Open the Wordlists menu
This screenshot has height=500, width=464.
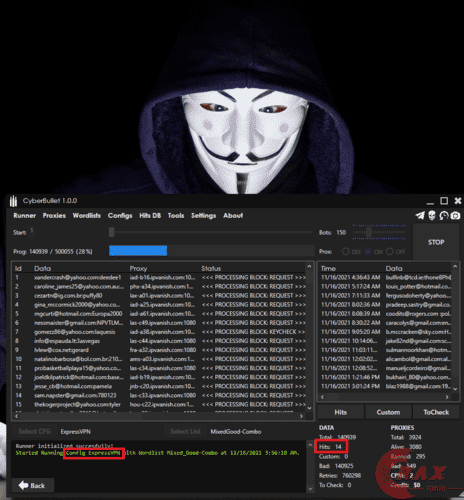tap(87, 216)
